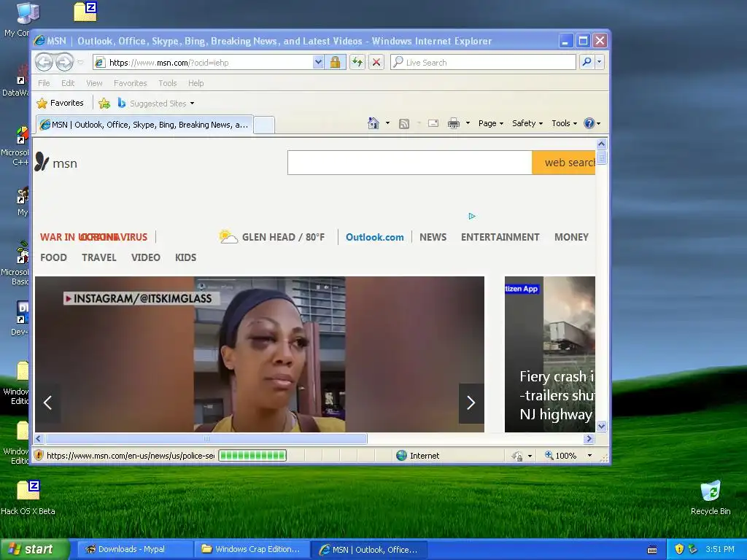747x560 pixels.
Task: Open the NEWS section link
Action: click(433, 237)
